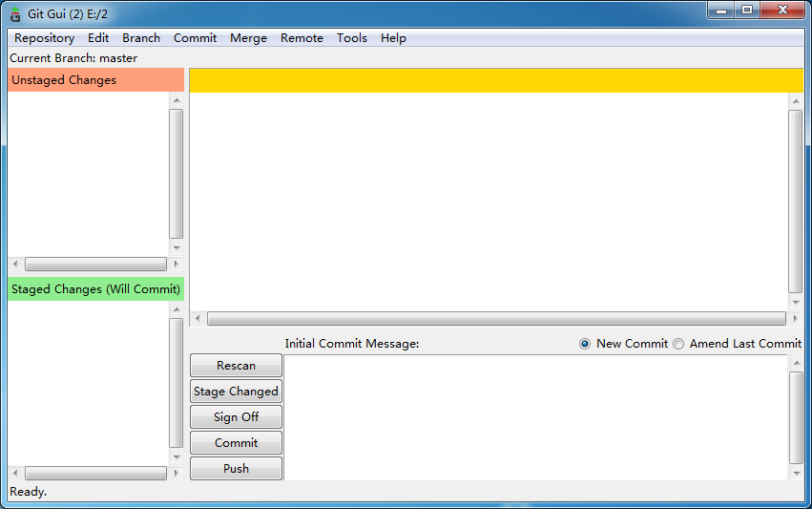Click the Unstaged Changes scroll up arrow
The image size is (812, 509).
pyautogui.click(x=177, y=100)
